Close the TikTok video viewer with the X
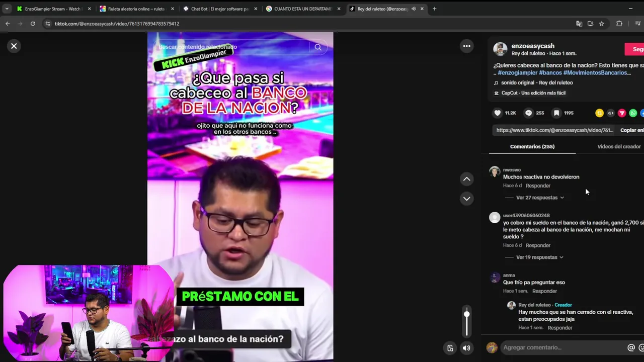This screenshot has height=362, width=644. point(14,46)
